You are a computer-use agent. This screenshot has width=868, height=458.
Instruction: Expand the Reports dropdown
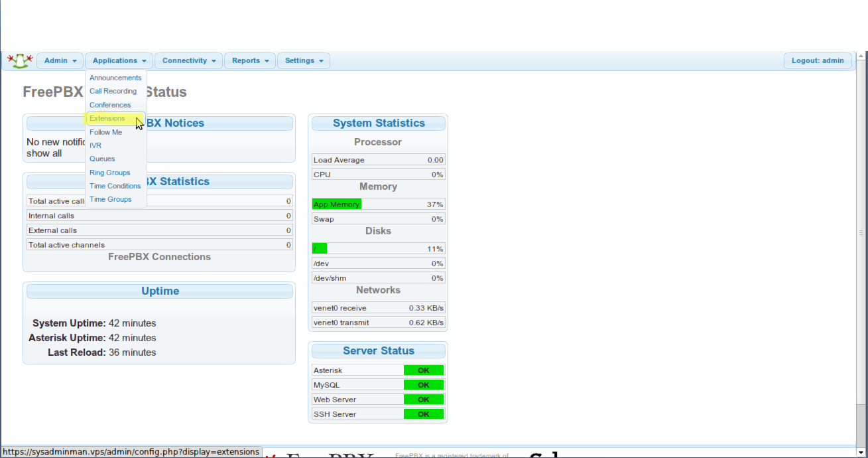(x=250, y=60)
